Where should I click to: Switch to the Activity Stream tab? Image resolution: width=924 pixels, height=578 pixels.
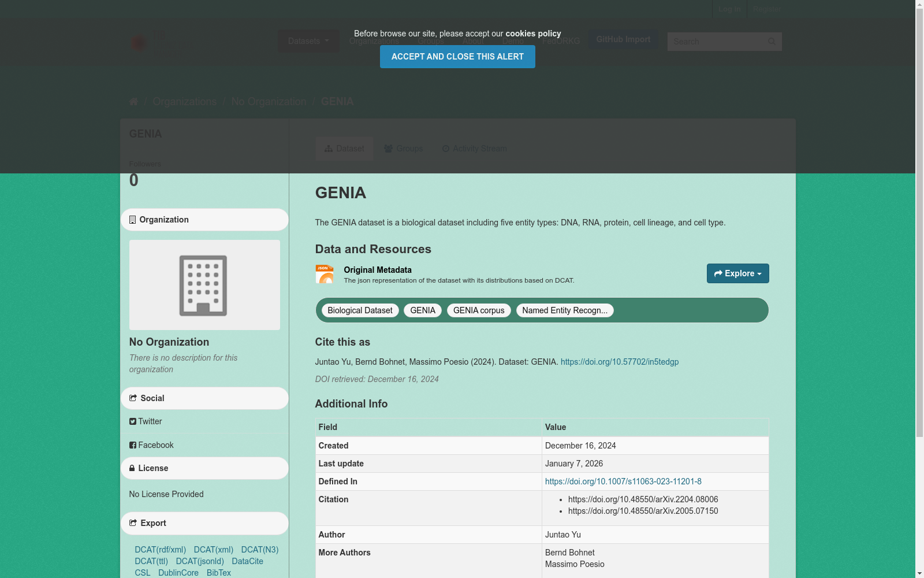click(x=474, y=149)
